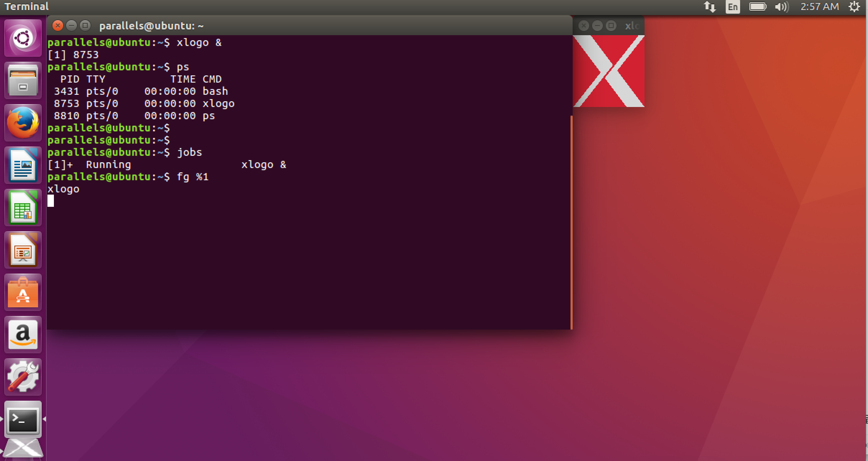Viewport: 868px width, 461px height.
Task: Open the Ubuntu Dash search launcher
Action: point(23,38)
